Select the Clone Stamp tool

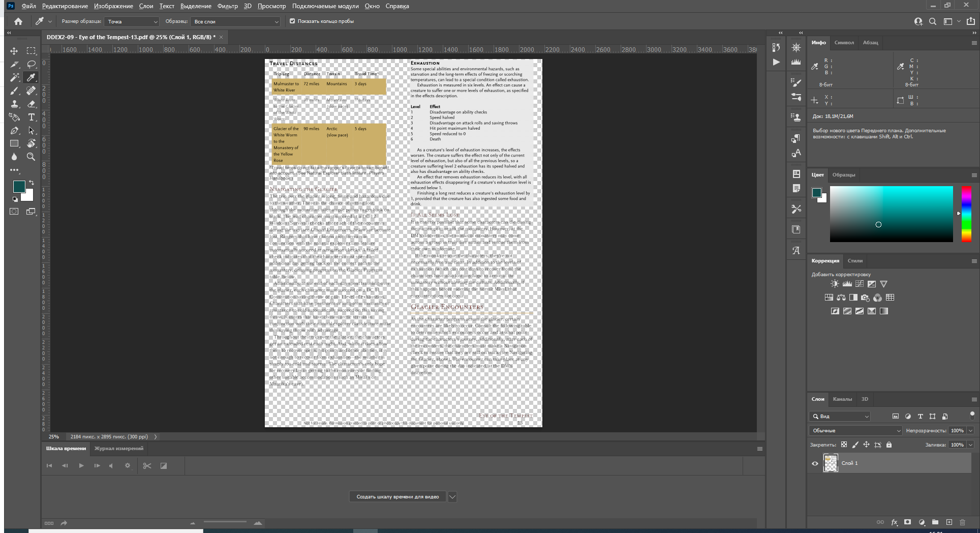click(14, 104)
